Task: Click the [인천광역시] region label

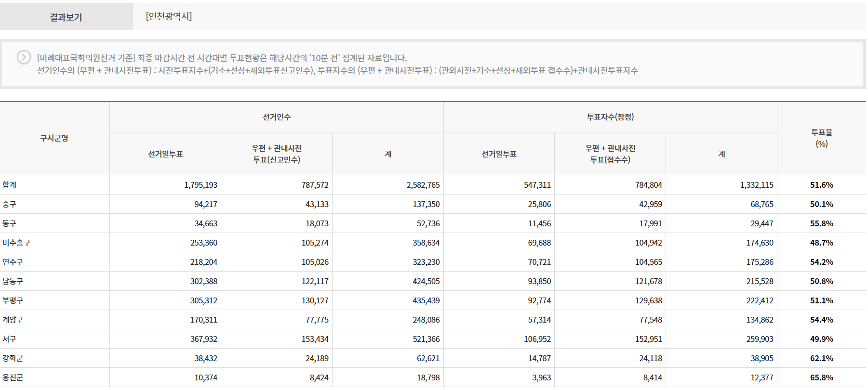Action: click(169, 16)
